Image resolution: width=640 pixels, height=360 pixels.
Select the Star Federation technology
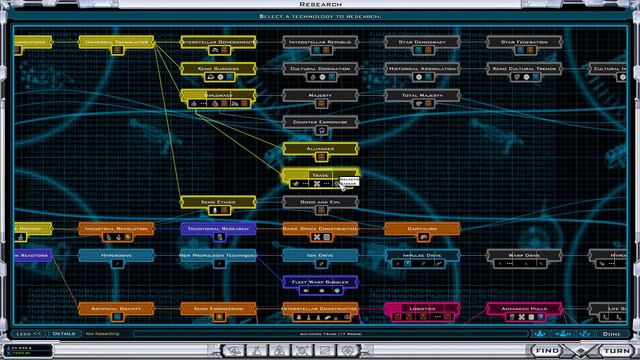(x=524, y=42)
